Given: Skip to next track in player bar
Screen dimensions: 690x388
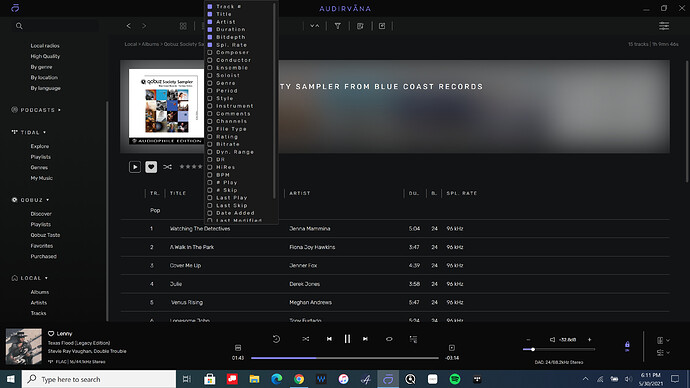Looking at the screenshot, I should coord(365,339).
